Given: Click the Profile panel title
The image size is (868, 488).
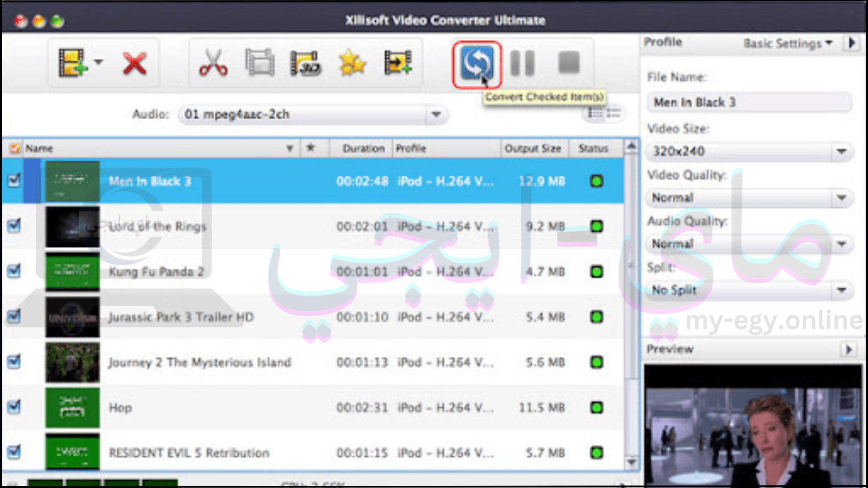Looking at the screenshot, I should [663, 42].
